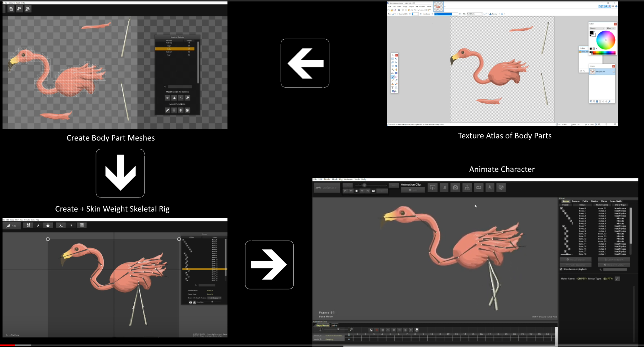Toggle visibility of the Background layer in paint.net
644x347 pixels.
pos(614,72)
